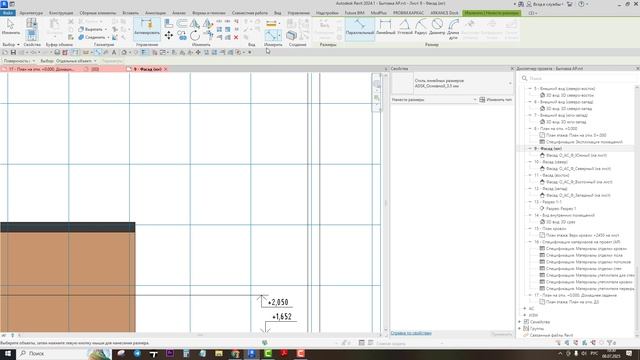Viewport: 640px width, 360px height.
Task: Open the ModPlus ribbon tab
Action: 378,13
